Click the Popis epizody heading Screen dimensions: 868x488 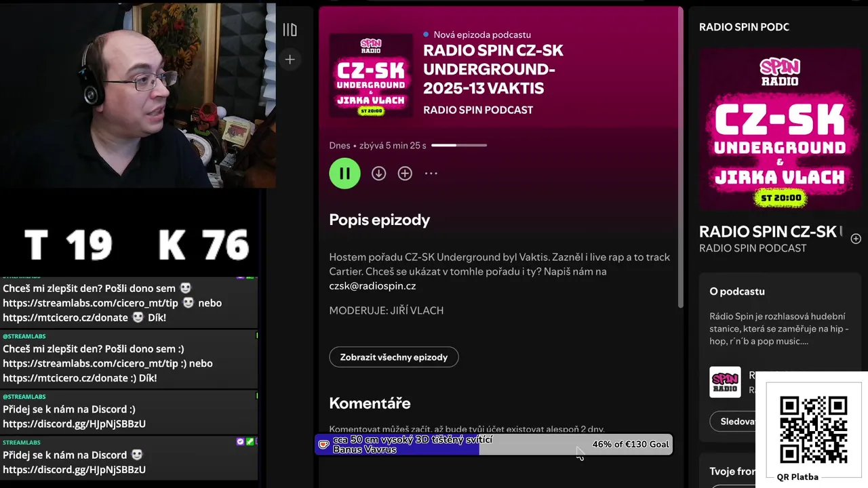point(379,220)
